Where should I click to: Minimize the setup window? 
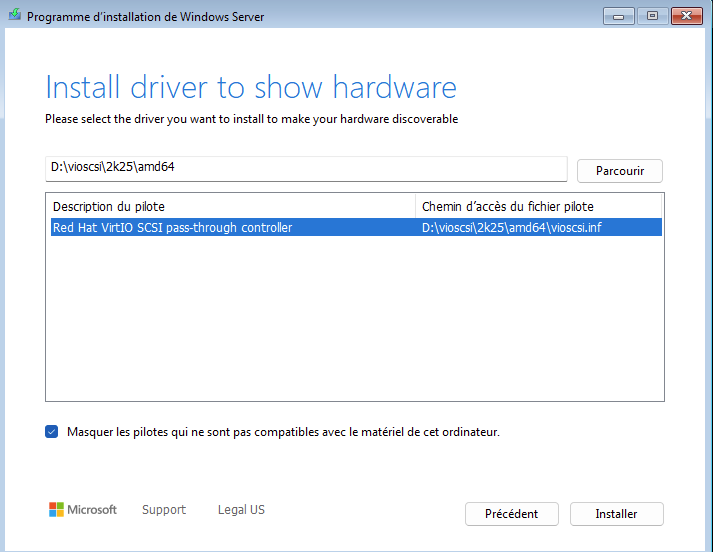618,16
